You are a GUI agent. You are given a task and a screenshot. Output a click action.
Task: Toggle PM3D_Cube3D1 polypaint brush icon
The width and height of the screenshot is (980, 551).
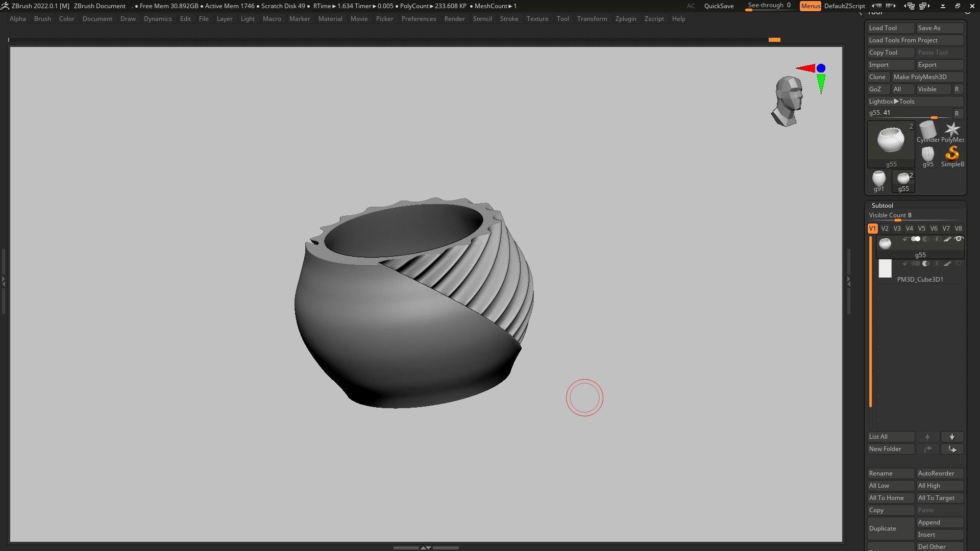(x=947, y=263)
